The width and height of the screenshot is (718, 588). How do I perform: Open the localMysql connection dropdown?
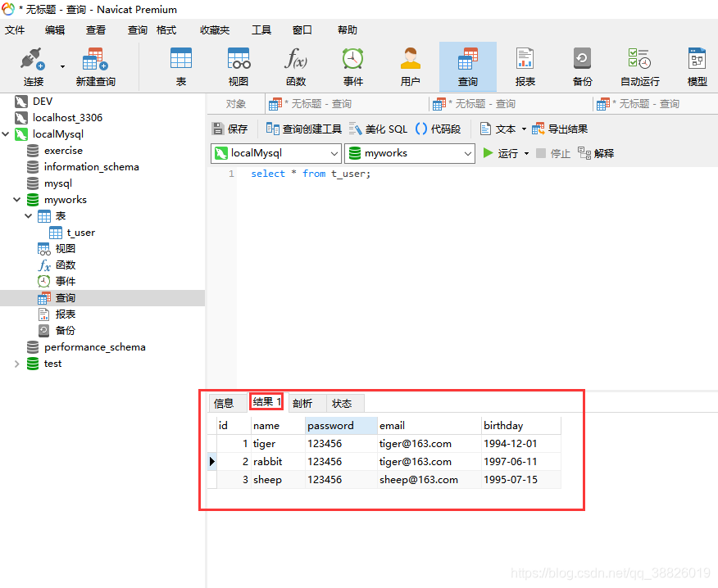click(276, 153)
